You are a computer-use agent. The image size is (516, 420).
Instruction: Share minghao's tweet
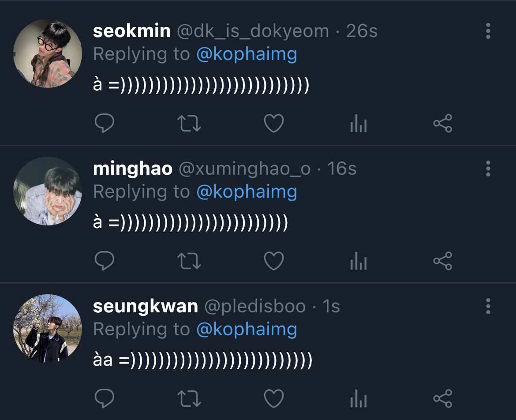click(443, 261)
